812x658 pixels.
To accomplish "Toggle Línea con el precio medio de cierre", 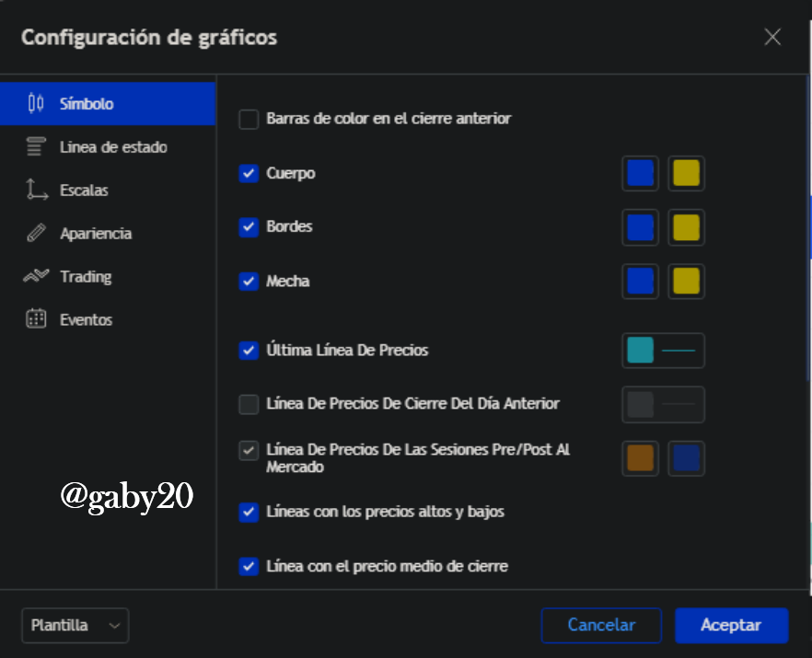I will pyautogui.click(x=249, y=566).
